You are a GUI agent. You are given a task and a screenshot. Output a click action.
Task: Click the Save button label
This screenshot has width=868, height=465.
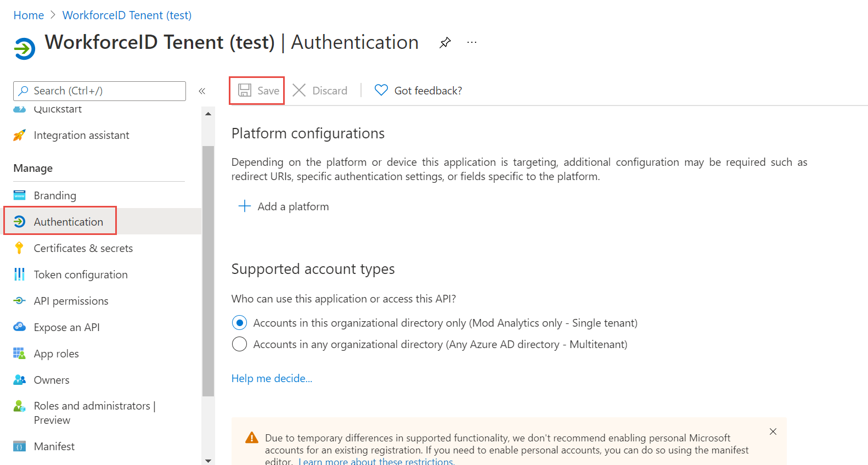268,91
